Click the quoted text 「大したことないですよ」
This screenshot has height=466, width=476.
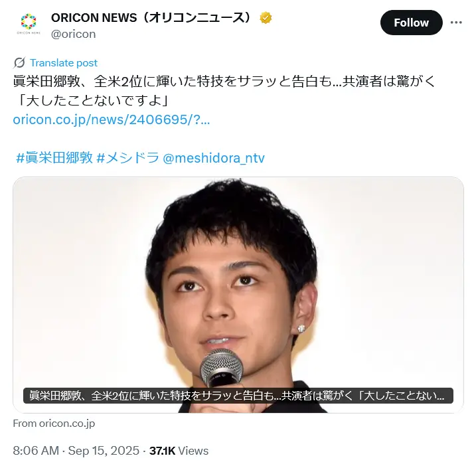(x=92, y=100)
